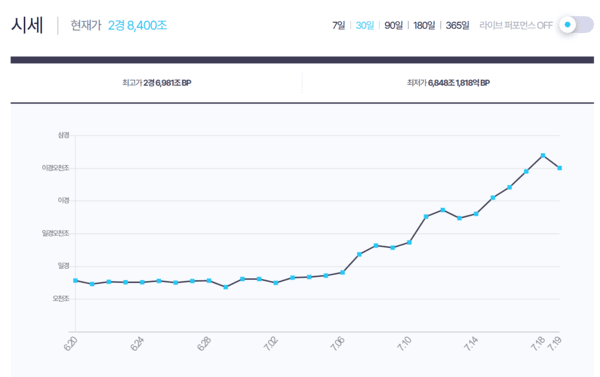Click the 7.14 data point on chart
This screenshot has width=600, height=377.
[x=476, y=214]
